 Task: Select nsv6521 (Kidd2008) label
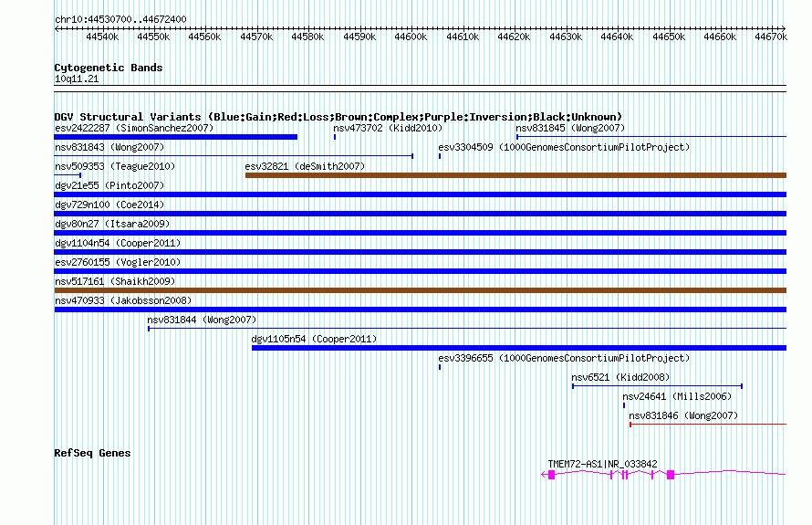[620, 377]
